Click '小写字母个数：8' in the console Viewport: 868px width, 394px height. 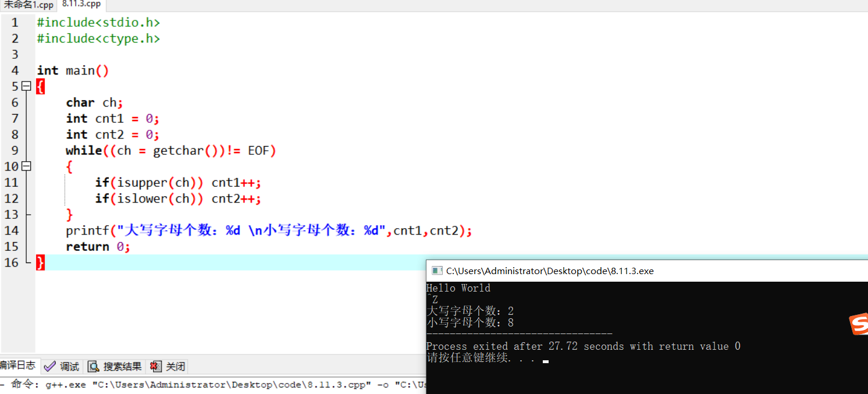[470, 322]
